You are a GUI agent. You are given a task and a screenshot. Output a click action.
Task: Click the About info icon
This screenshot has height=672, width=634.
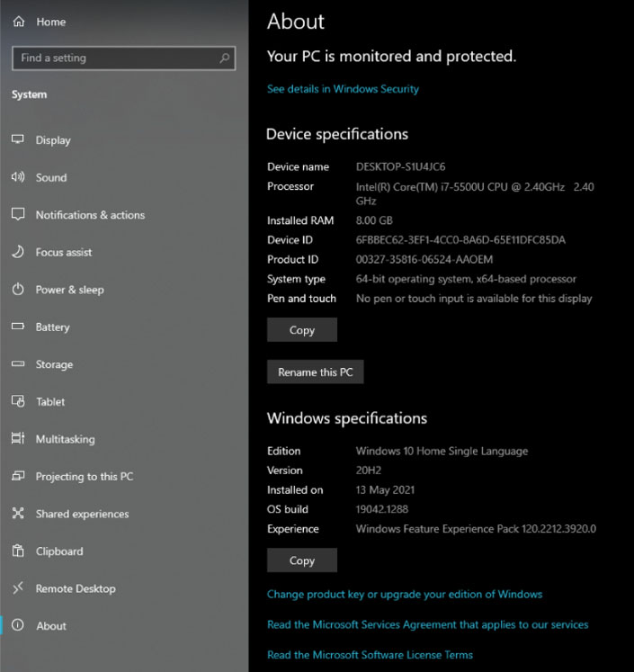pyautogui.click(x=18, y=625)
